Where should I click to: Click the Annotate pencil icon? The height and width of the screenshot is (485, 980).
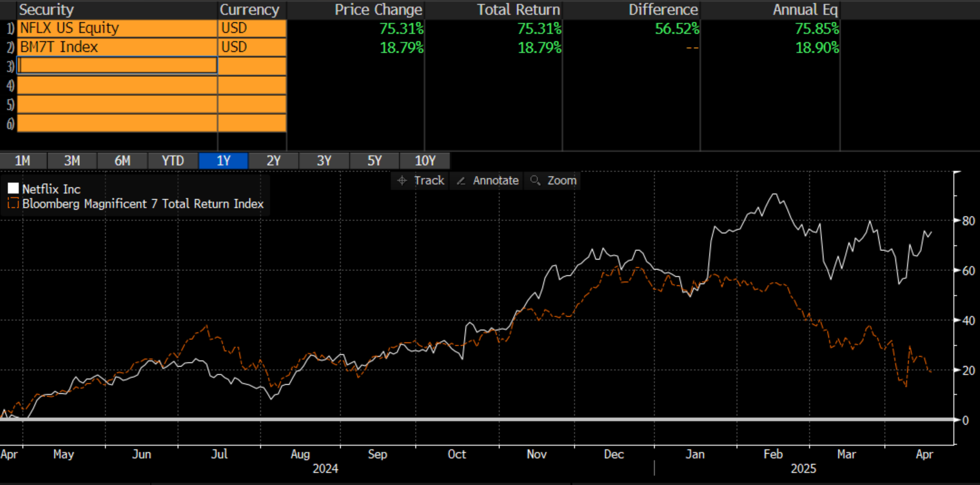[461, 181]
